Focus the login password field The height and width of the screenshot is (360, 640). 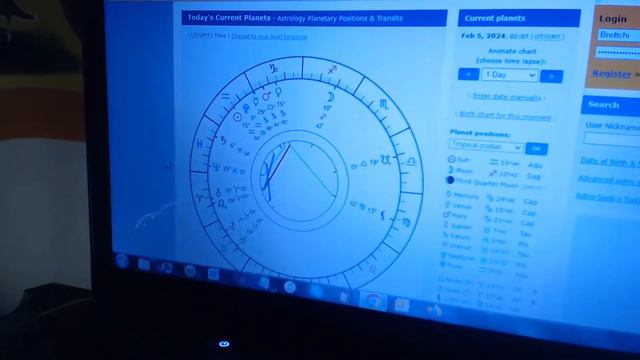tap(618, 53)
